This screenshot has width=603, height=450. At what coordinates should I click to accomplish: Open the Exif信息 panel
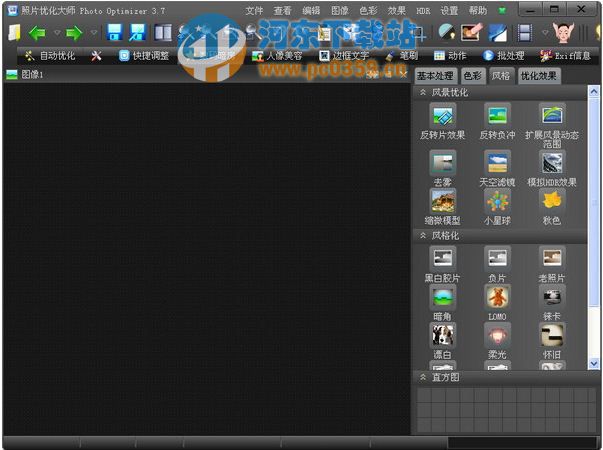[x=565, y=56]
